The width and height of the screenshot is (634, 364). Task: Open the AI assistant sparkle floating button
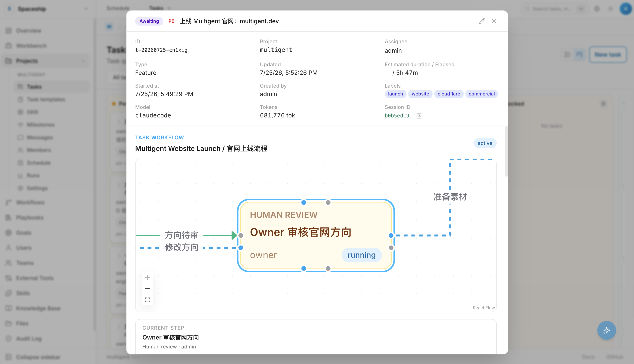point(606,330)
